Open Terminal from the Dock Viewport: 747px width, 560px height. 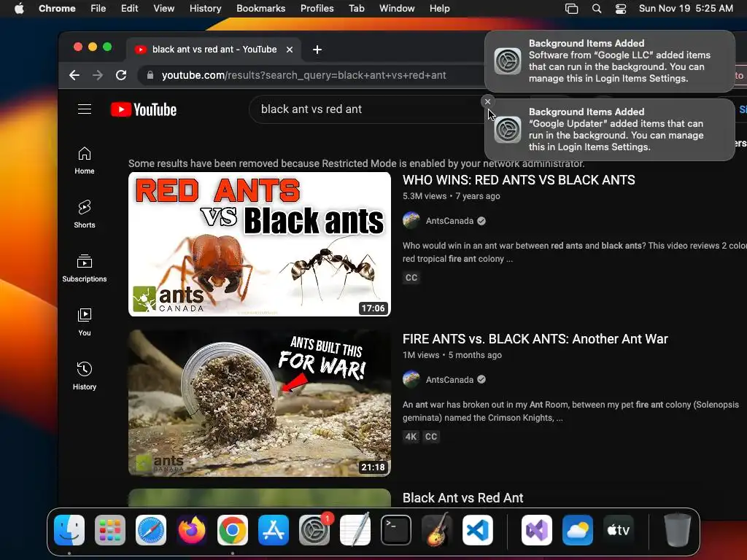(396, 530)
